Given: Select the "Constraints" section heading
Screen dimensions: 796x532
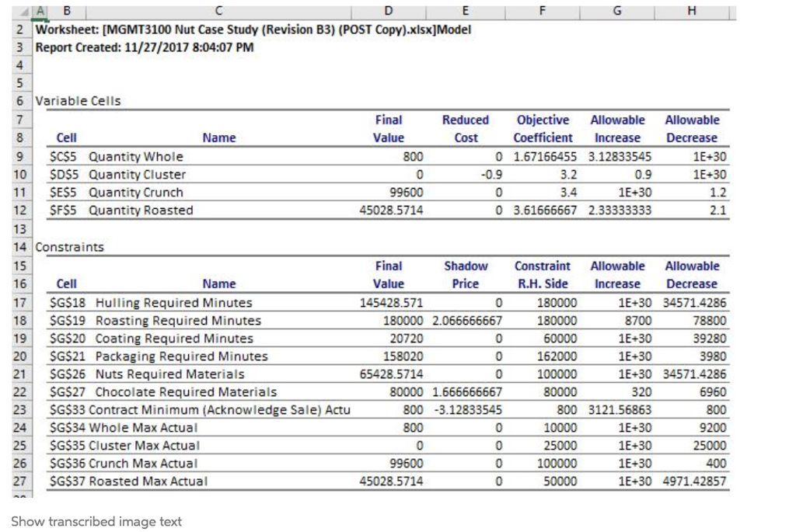Looking at the screenshot, I should (69, 247).
